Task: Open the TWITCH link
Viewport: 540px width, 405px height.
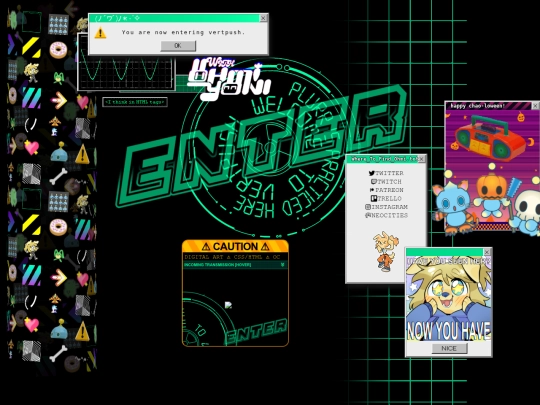Action: pos(386,181)
